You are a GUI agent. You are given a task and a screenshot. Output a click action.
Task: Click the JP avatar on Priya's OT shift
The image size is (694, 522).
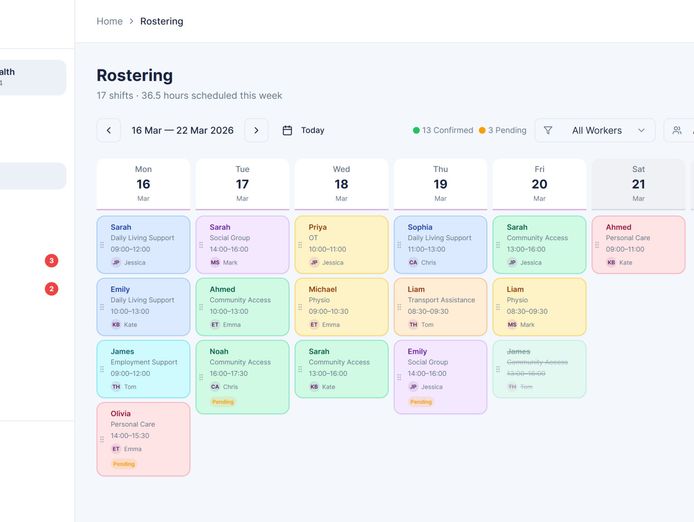314,263
